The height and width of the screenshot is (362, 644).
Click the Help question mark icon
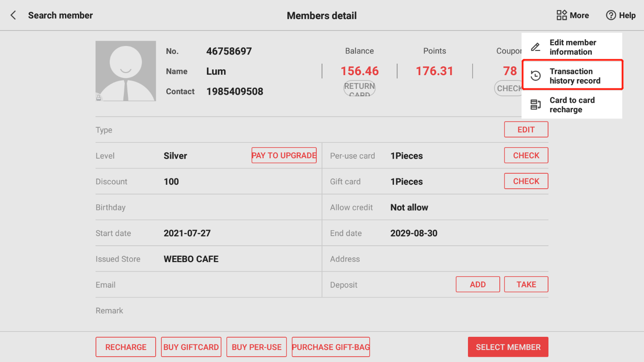(x=611, y=15)
